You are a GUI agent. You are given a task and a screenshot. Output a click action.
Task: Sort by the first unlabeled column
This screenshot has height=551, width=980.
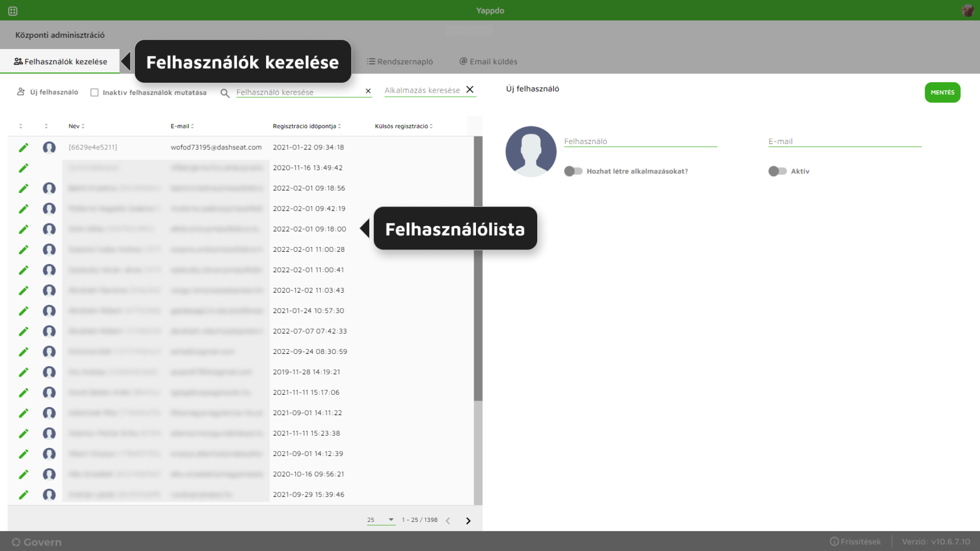coord(20,126)
